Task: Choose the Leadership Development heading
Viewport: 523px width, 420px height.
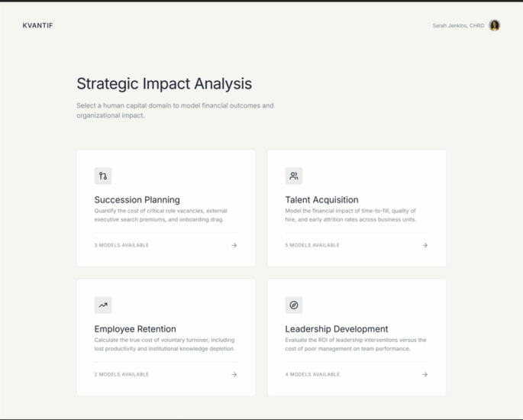Action: (x=337, y=329)
